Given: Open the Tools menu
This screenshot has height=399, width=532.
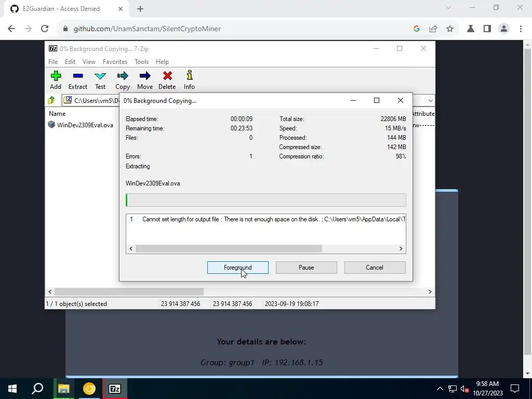Looking at the screenshot, I should click(141, 62).
